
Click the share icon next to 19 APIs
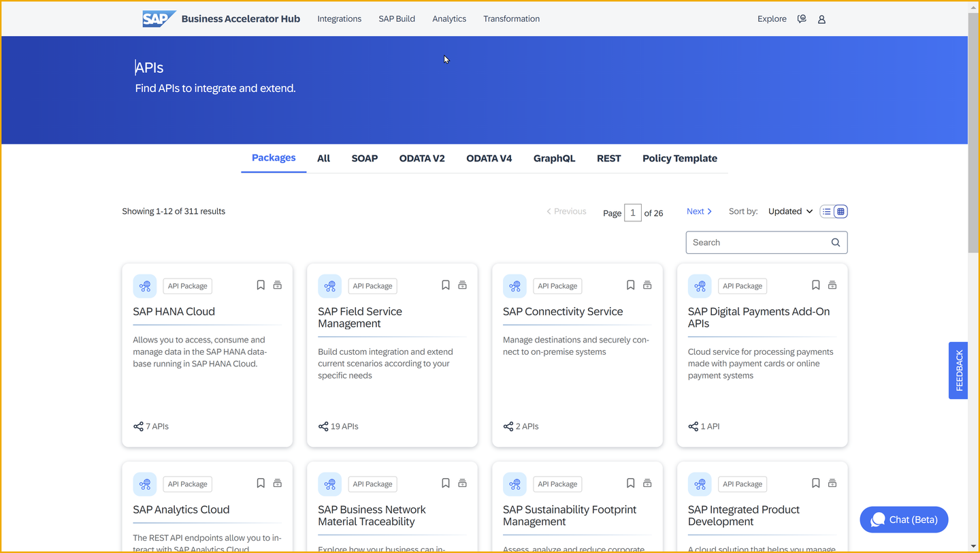[x=323, y=426]
